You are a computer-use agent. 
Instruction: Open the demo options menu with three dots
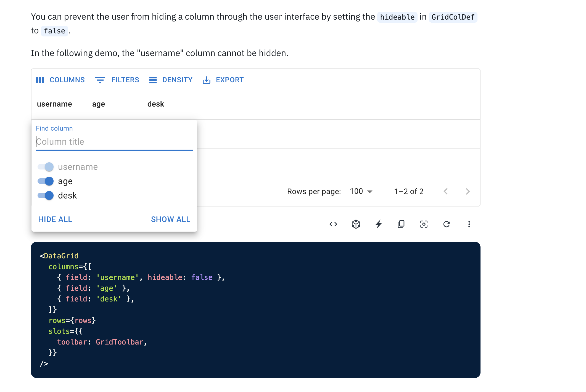pos(469,224)
